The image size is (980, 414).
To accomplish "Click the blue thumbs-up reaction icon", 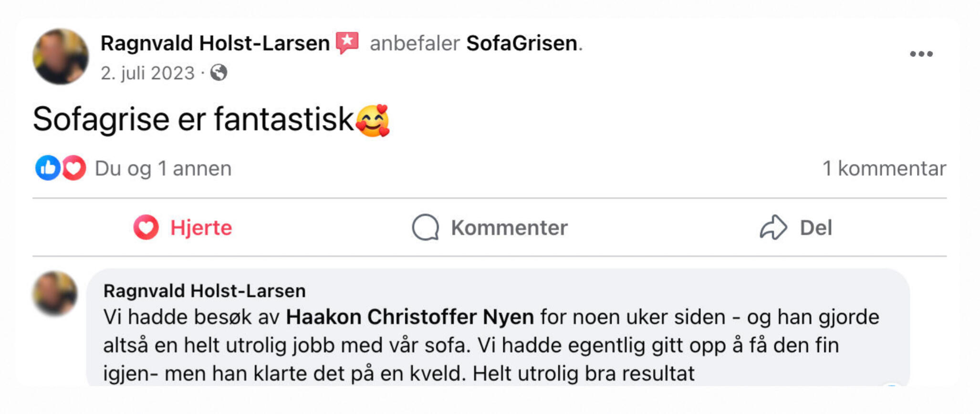I will pos(48,168).
